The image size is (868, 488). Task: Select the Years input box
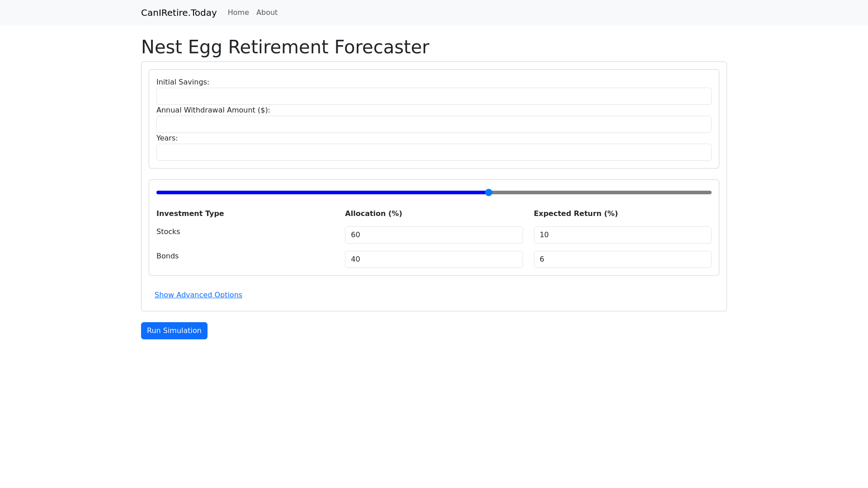pos(434,152)
